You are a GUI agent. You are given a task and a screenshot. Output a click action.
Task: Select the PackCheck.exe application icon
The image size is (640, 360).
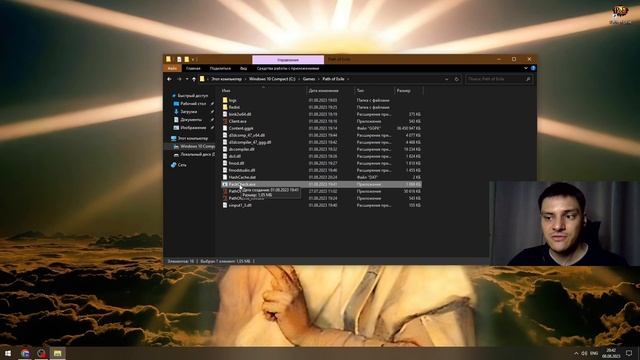pyautogui.click(x=225, y=184)
